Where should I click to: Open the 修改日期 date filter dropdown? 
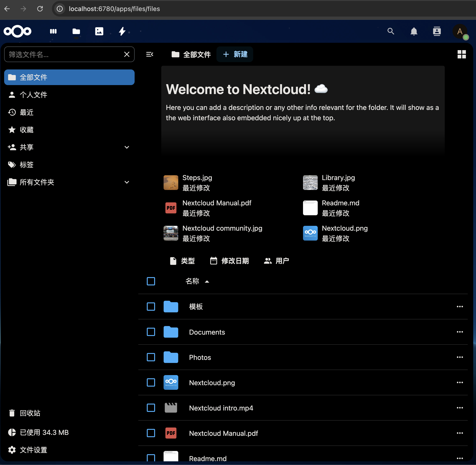229,261
